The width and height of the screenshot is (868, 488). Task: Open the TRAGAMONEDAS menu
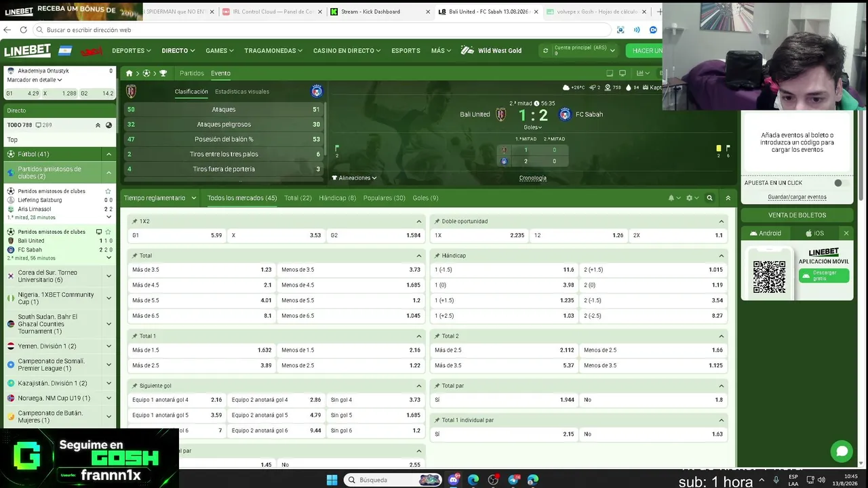point(273,51)
